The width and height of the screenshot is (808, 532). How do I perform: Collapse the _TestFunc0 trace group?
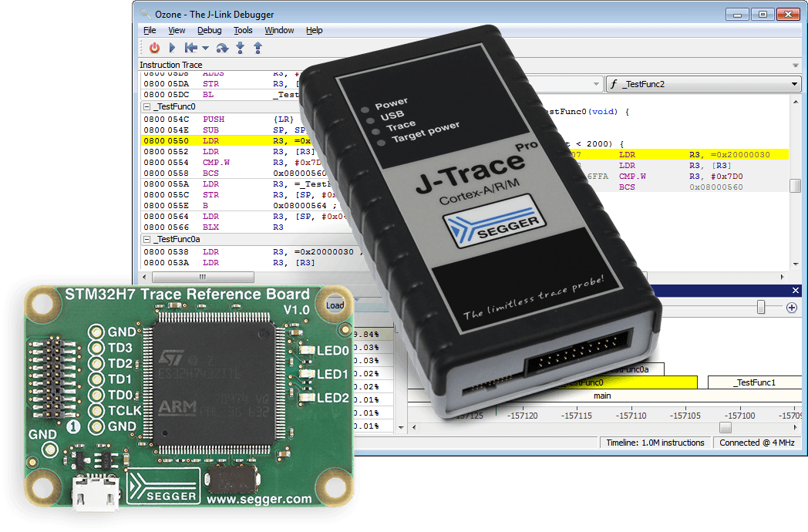(146, 107)
